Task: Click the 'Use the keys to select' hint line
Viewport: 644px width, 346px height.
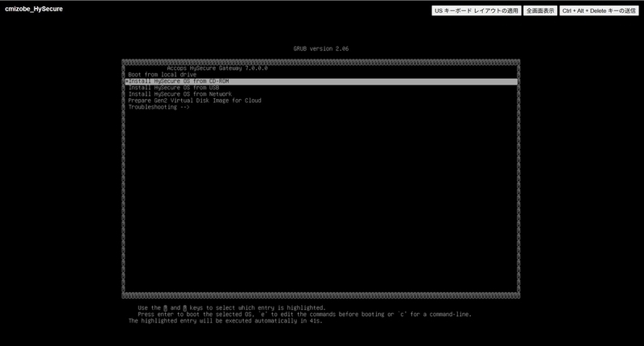Action: (x=232, y=308)
